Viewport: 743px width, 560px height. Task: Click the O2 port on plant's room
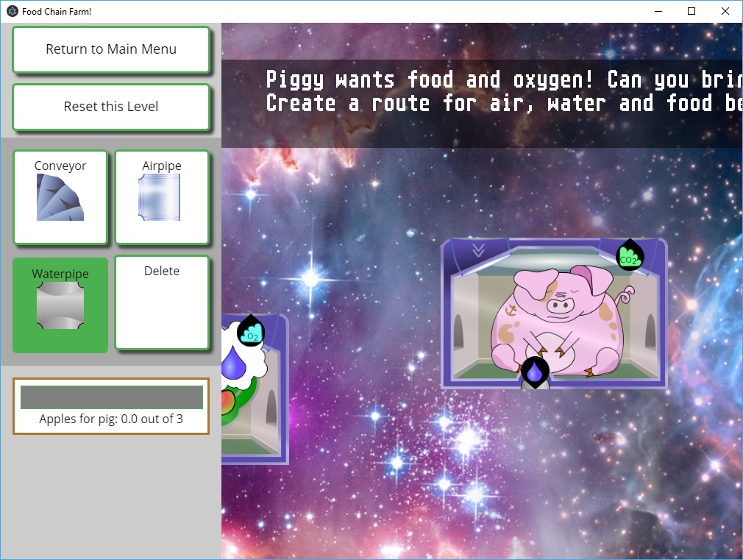coord(251,331)
